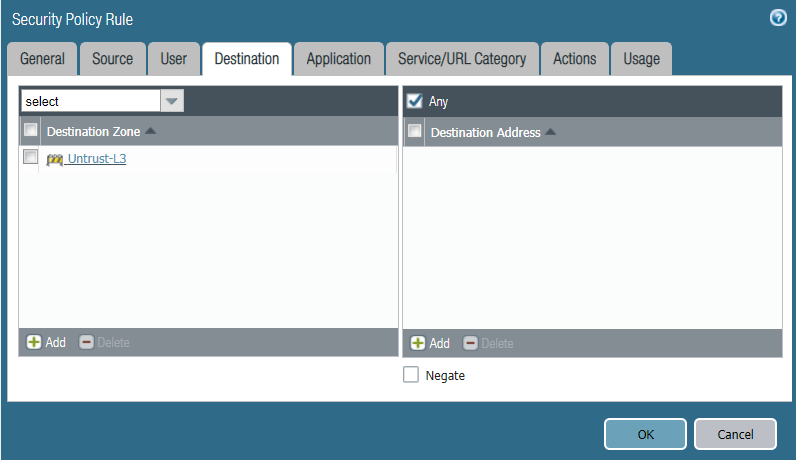Open the Service/URL Category tab
Viewport: 796px width, 460px height.
[x=462, y=59]
